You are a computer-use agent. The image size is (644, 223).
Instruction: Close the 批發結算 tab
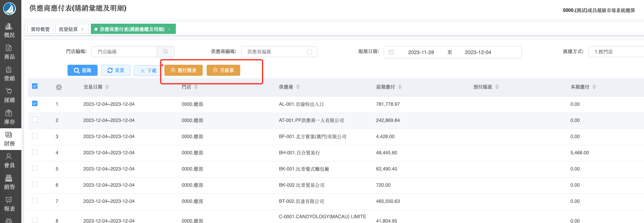click(82, 29)
